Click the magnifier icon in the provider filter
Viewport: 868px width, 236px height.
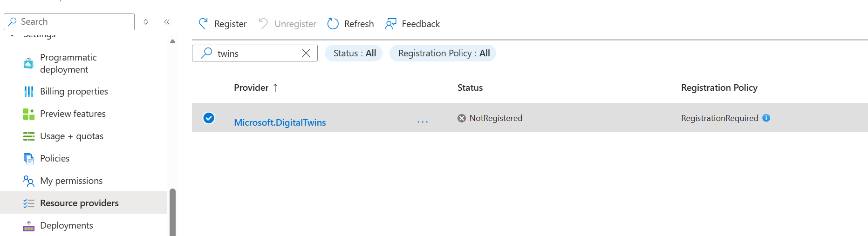click(206, 53)
